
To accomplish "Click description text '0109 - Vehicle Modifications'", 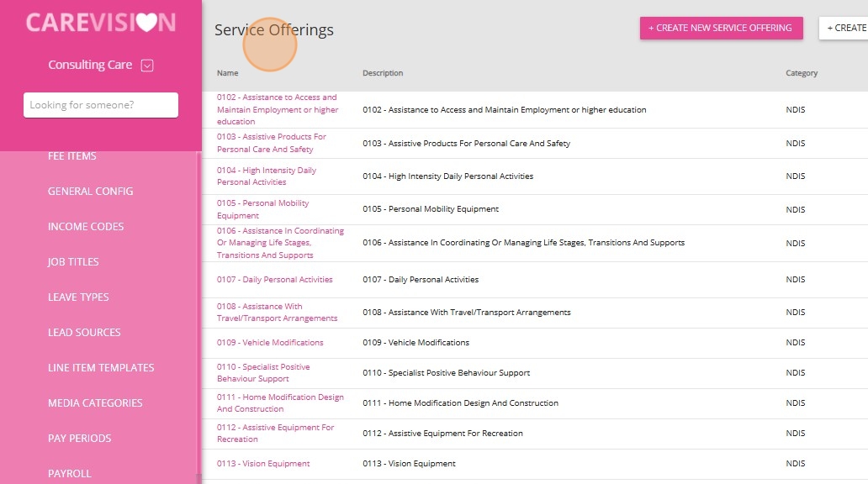I will (415, 342).
